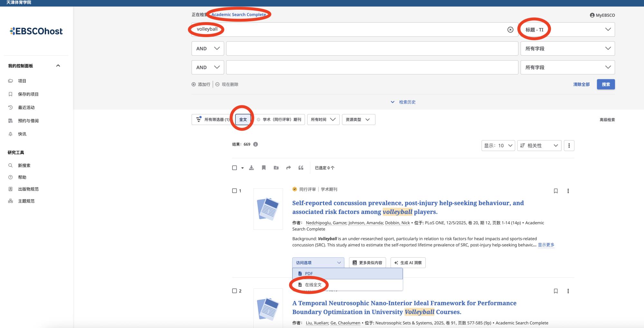Save result 1 with its bookmark icon
The width and height of the screenshot is (644, 328).
point(555,191)
